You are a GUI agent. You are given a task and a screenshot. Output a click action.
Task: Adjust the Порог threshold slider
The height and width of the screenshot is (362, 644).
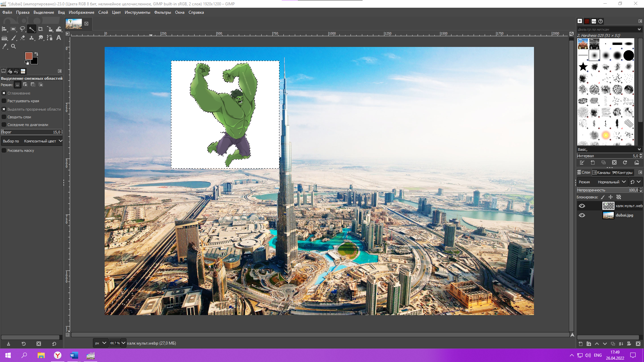[32, 132]
